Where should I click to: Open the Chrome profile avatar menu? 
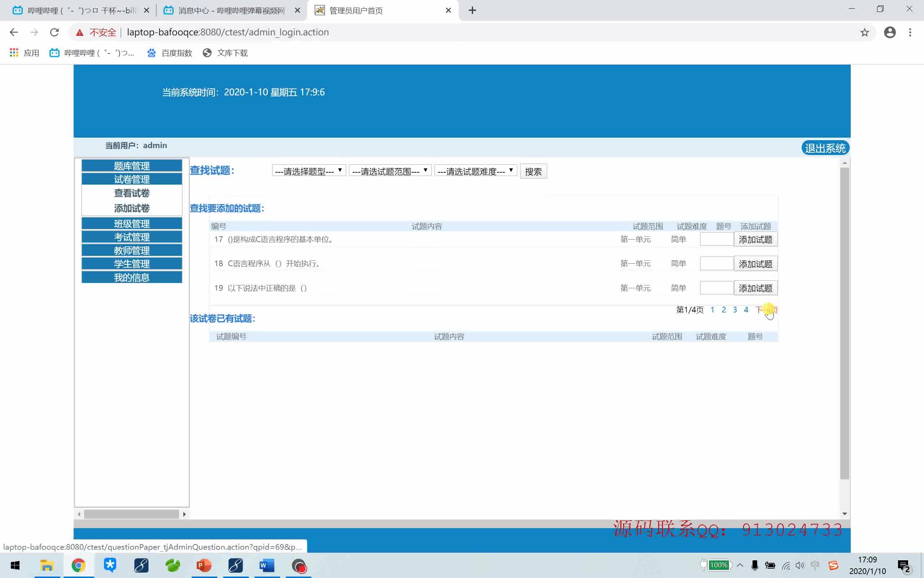(x=890, y=33)
